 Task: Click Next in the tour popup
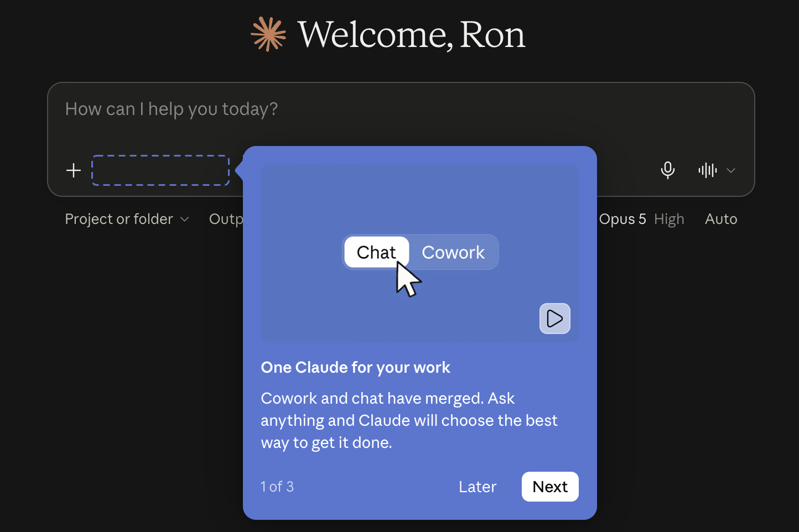tap(550, 487)
